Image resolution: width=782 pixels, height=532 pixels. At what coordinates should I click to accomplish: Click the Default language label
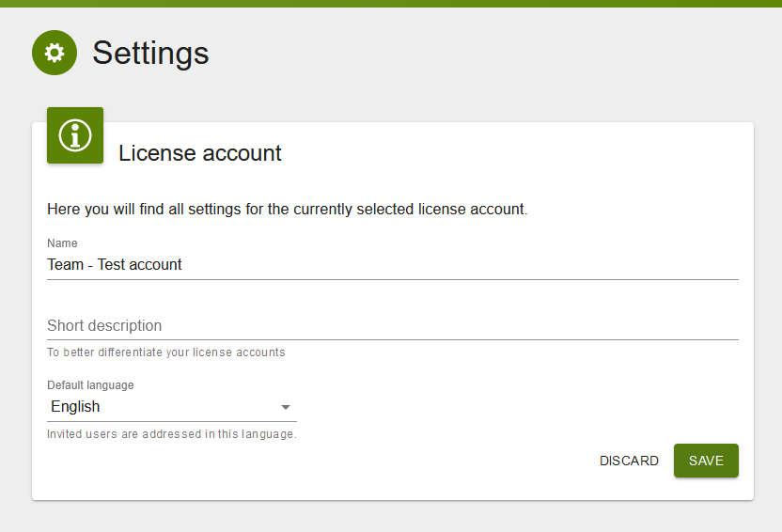coord(90,385)
